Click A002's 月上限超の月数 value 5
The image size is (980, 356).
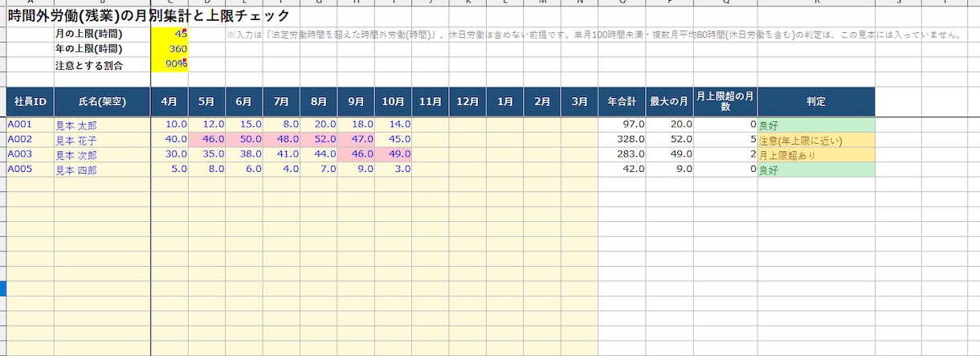725,140
